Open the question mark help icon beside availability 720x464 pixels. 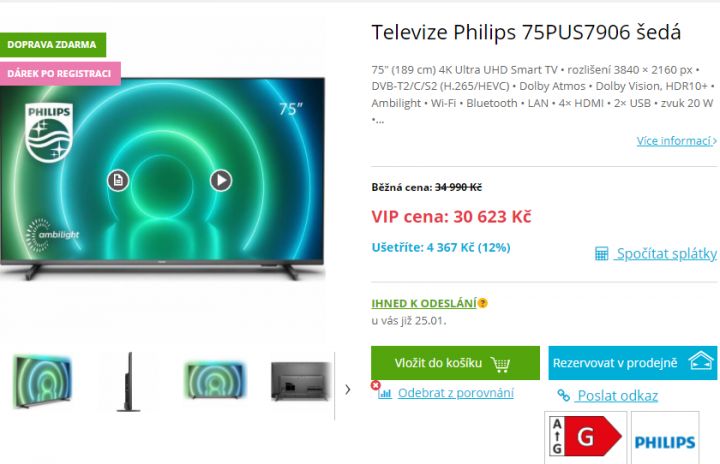pyautogui.click(x=483, y=303)
